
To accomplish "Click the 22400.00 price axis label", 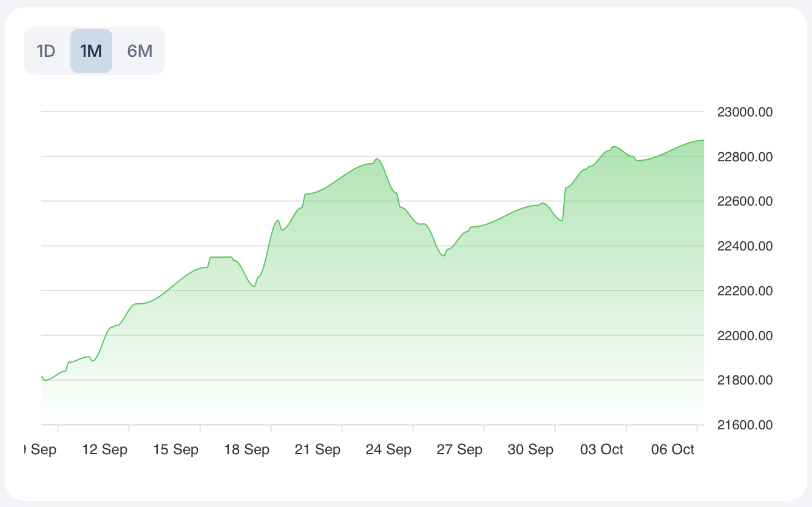I will point(745,246).
